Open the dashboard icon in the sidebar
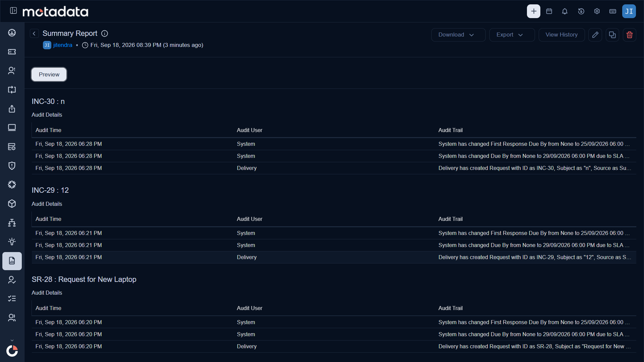 [12, 33]
